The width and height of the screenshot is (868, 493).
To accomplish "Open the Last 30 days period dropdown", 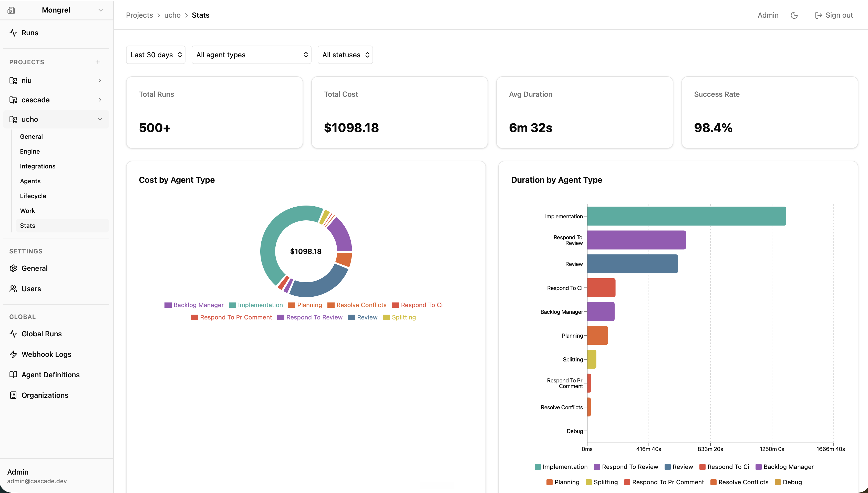I will click(156, 55).
